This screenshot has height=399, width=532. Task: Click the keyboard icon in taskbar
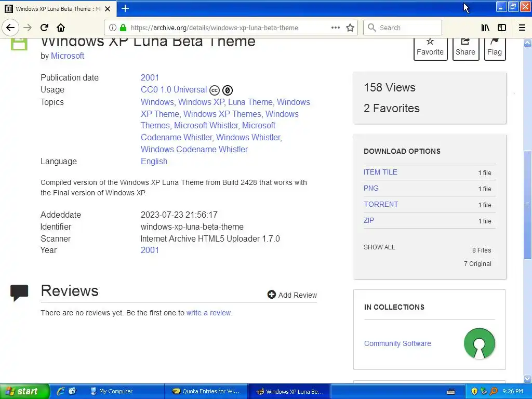[x=451, y=392]
